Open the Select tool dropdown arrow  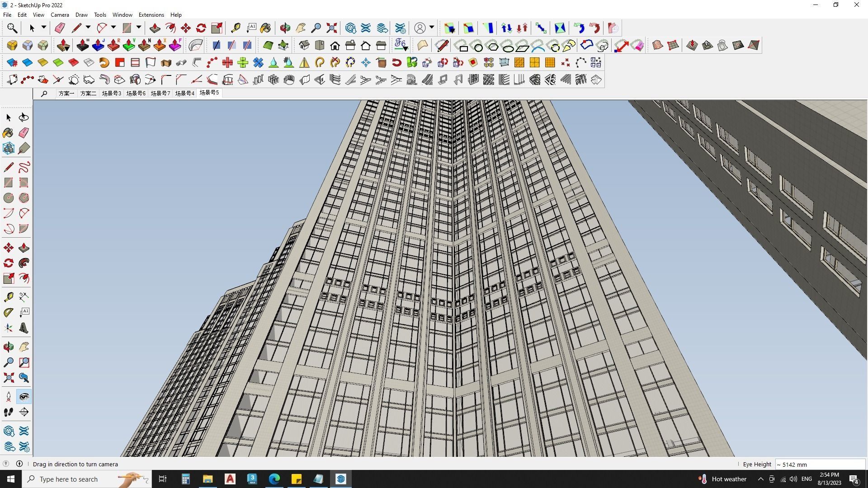44,28
